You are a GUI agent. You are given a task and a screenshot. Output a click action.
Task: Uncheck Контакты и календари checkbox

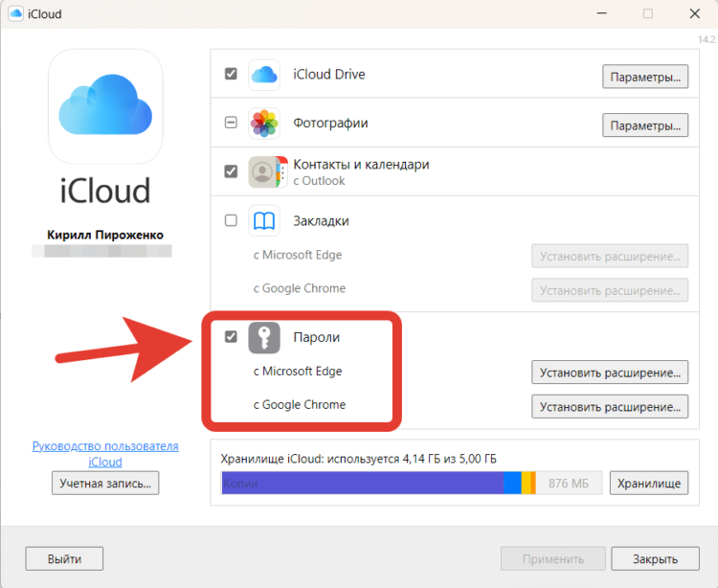231,171
